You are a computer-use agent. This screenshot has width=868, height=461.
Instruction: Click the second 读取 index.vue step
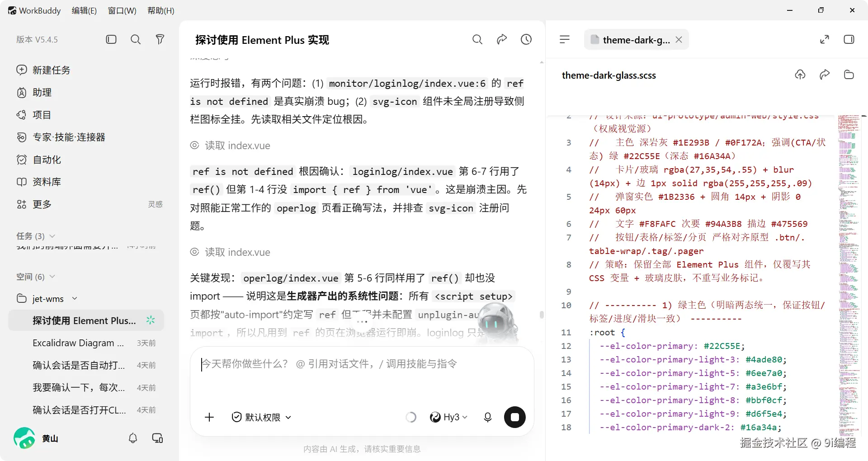coord(230,252)
